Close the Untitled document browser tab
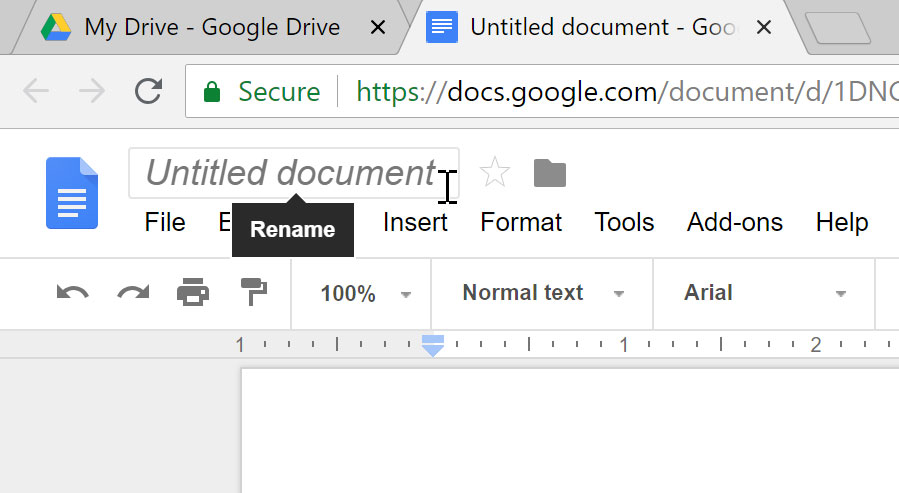This screenshot has height=493, width=899. pyautogui.click(x=763, y=28)
